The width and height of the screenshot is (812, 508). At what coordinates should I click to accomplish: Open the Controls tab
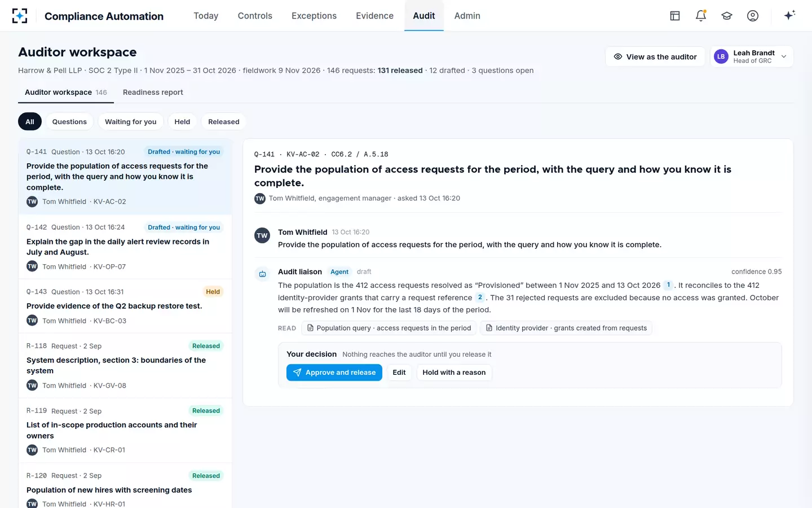coord(255,16)
